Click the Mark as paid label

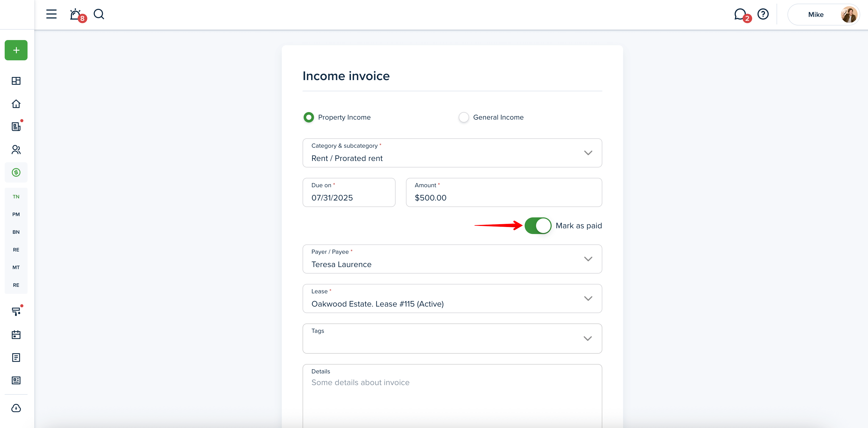(579, 226)
